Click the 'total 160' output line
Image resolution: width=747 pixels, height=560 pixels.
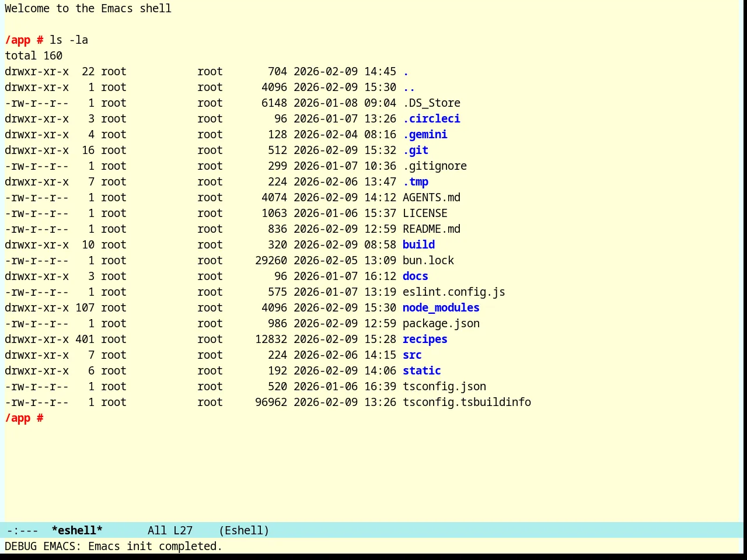[33, 56]
